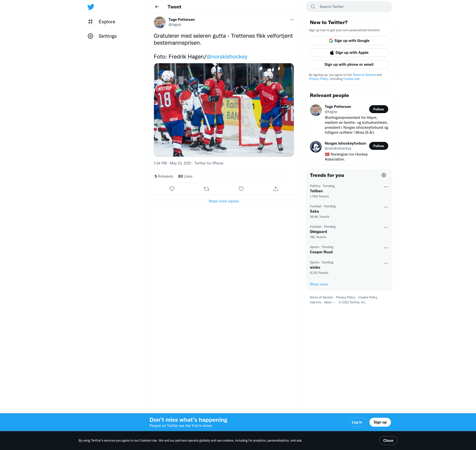Click Tage Pettersen avatar in Relevant people
Viewport: 476px width, 450px height.
point(316,110)
